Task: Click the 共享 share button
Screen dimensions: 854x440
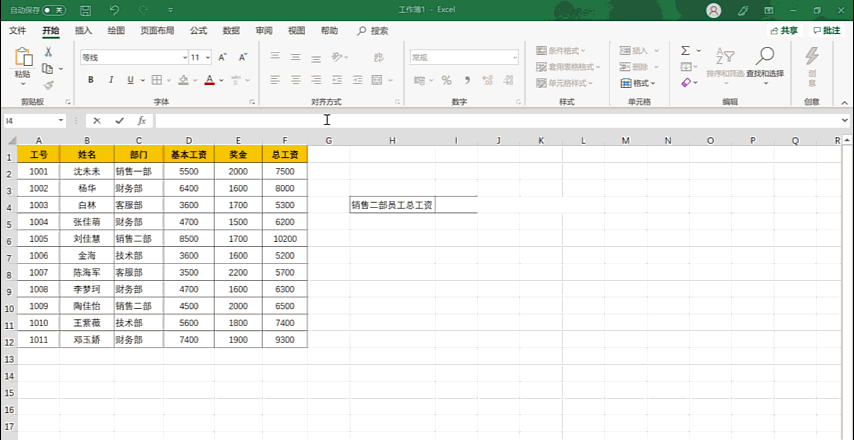Action: 784,31
